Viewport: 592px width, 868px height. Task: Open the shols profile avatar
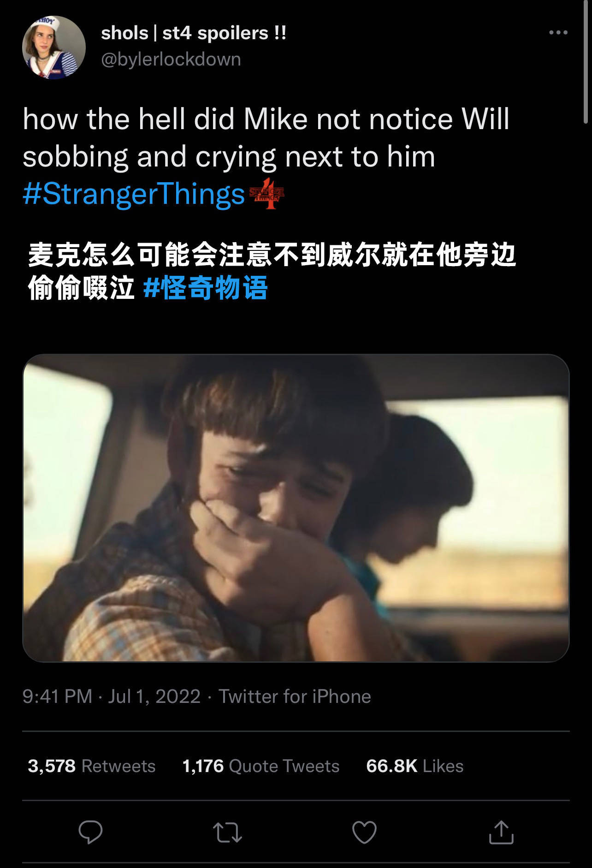coord(54,48)
